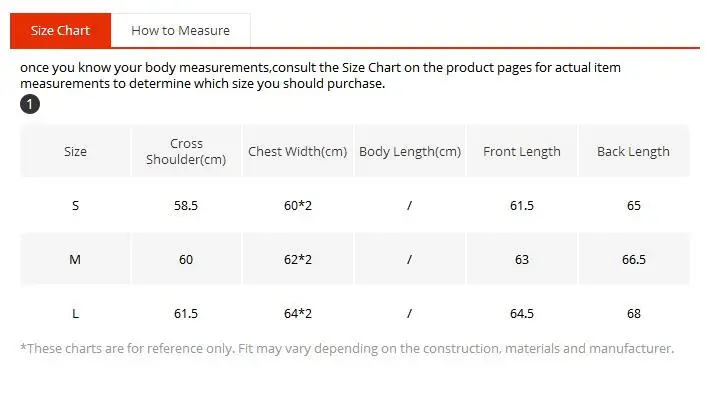The width and height of the screenshot is (709, 393).
Task: Select the Front Length header
Action: click(x=522, y=151)
